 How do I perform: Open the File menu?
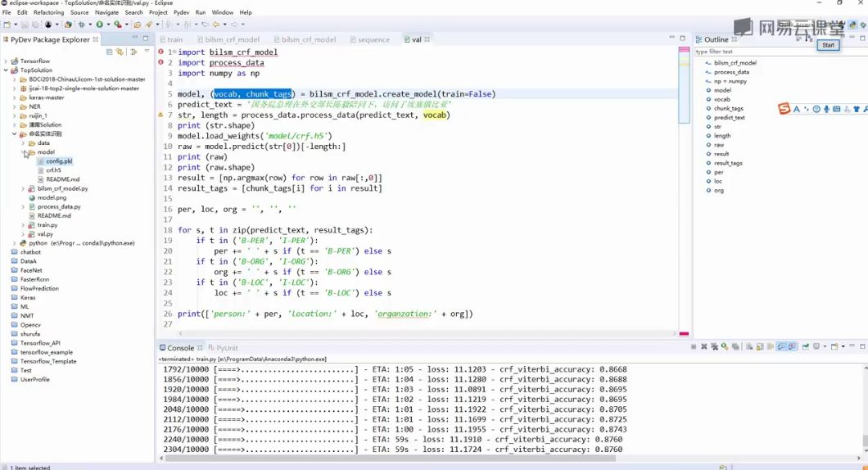[7, 12]
